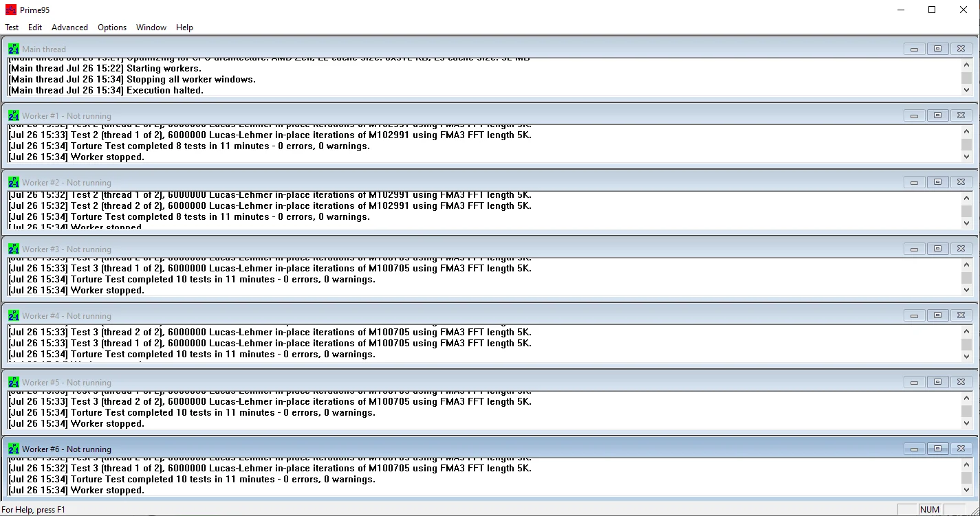Screen dimensions: 980x516
Task: Maximize the Worker #2 child window
Action: tap(937, 182)
